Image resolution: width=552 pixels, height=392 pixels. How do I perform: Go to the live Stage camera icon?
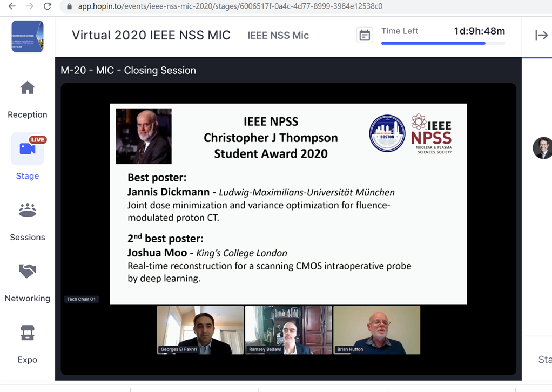(x=28, y=149)
